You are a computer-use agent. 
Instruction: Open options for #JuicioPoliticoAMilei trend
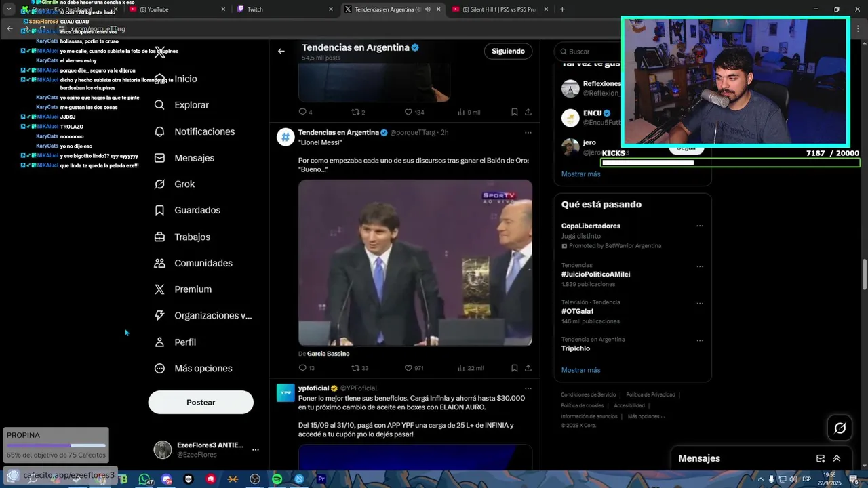[x=700, y=266]
